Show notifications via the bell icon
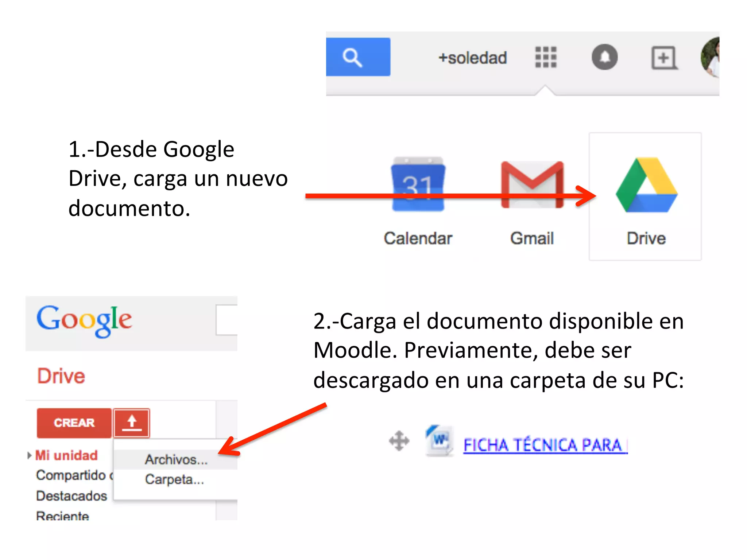Screen dimensions: 747x560 pos(604,57)
